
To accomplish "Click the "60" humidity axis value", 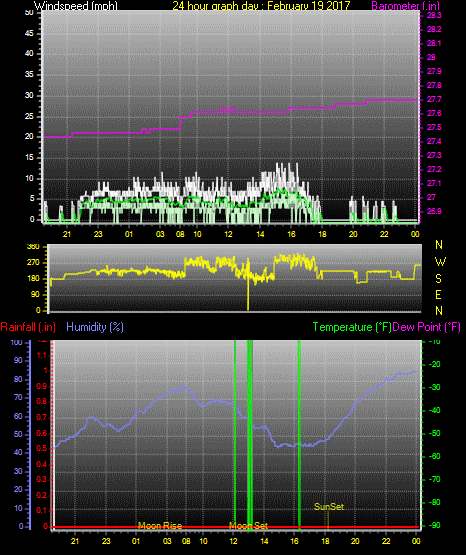I will click(18, 416).
